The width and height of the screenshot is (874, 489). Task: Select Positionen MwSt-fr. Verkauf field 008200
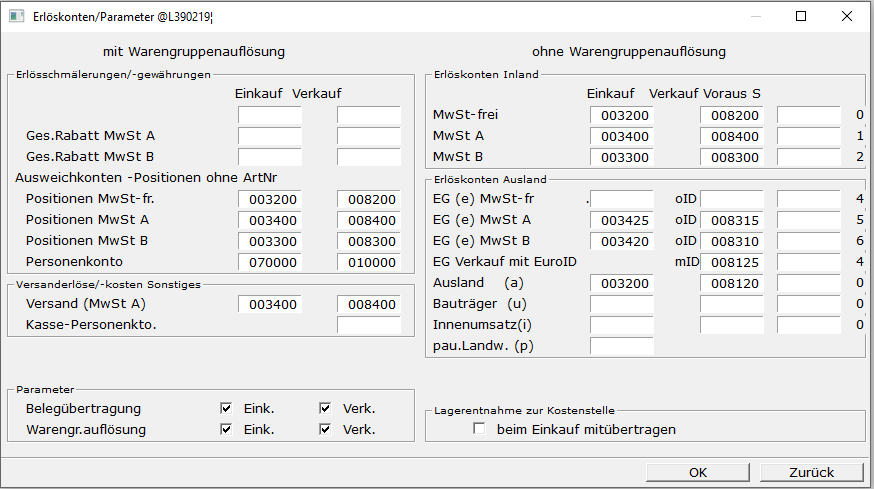[368, 199]
